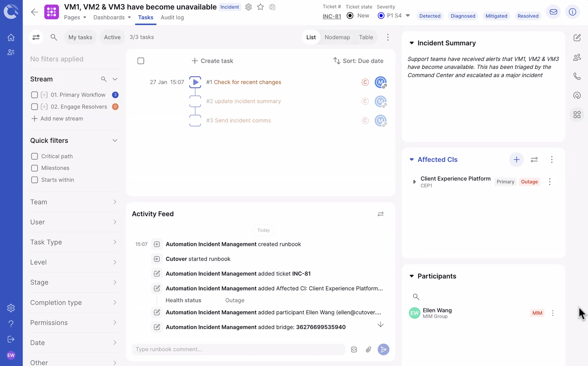Open the envelope messages icon at top right
588x366 pixels.
point(553,12)
